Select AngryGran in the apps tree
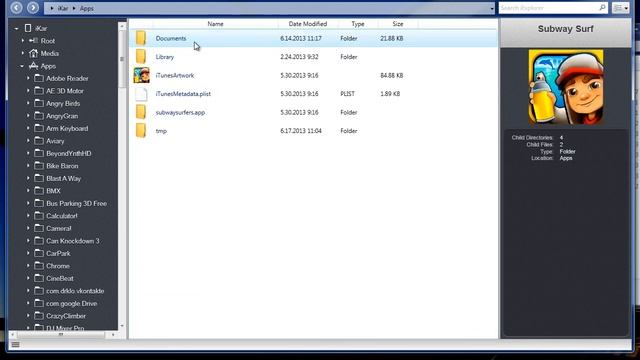640x360 pixels. pyautogui.click(x=62, y=116)
